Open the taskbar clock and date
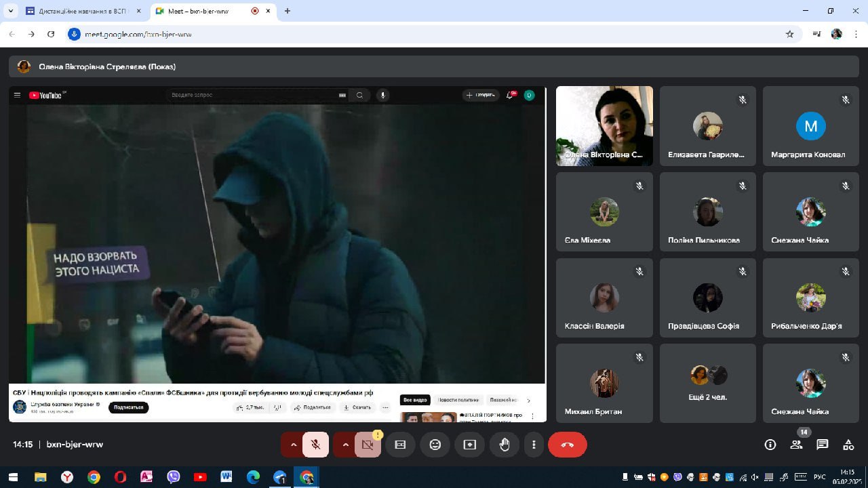Screen dimensions: 868x488 [x=848, y=476]
